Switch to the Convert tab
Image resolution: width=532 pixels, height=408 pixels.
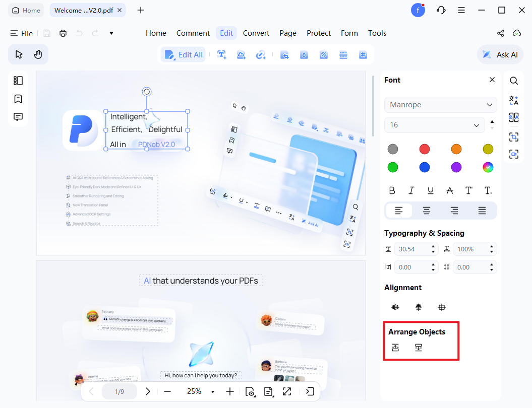pyautogui.click(x=256, y=33)
